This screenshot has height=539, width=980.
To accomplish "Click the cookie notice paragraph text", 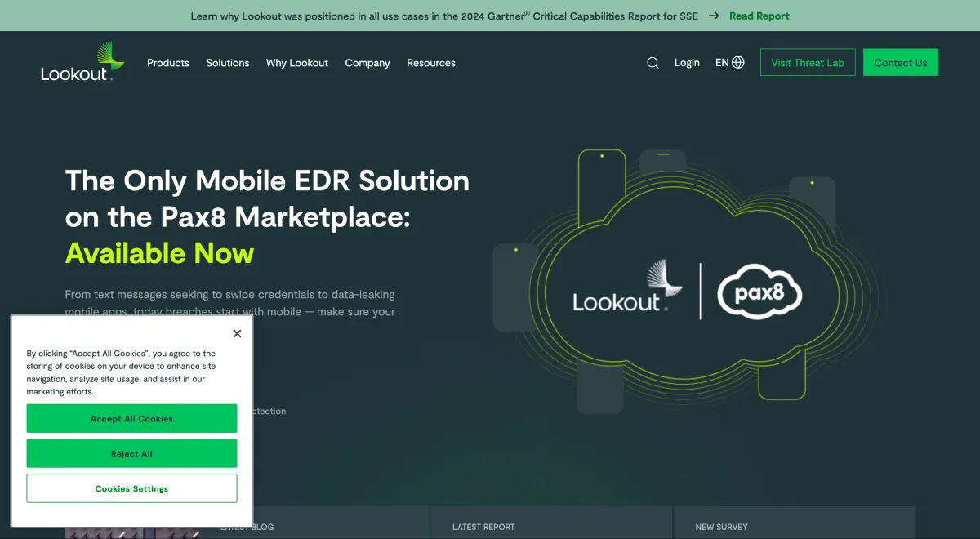I will [121, 372].
